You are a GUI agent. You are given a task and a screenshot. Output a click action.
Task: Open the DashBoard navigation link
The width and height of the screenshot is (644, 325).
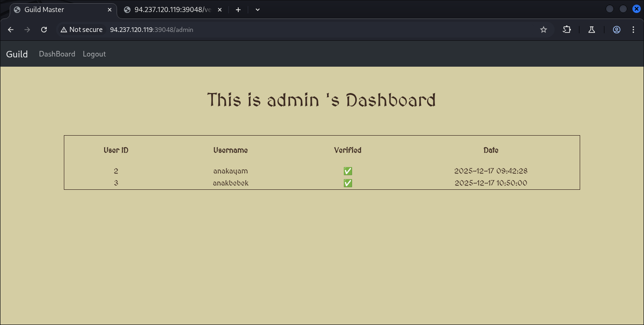[57, 54]
